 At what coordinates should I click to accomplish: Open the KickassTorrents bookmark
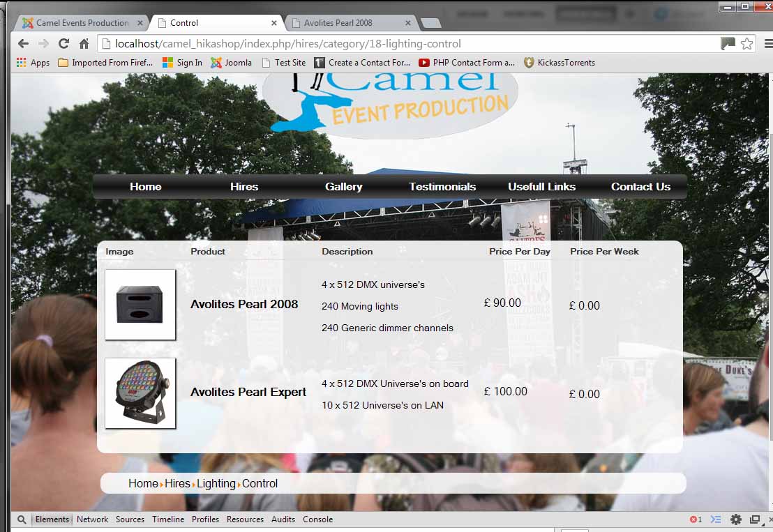point(560,63)
